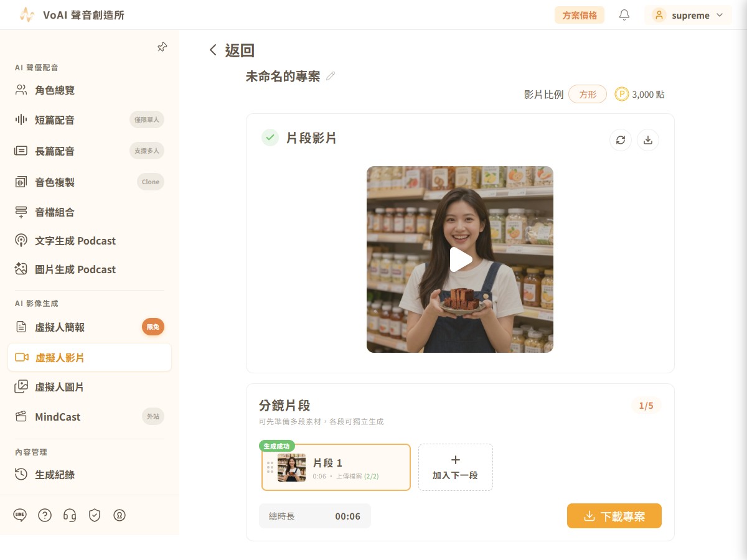Image resolution: width=747 pixels, height=560 pixels.
Task: Add next segment with 加入下一段
Action: point(456,467)
